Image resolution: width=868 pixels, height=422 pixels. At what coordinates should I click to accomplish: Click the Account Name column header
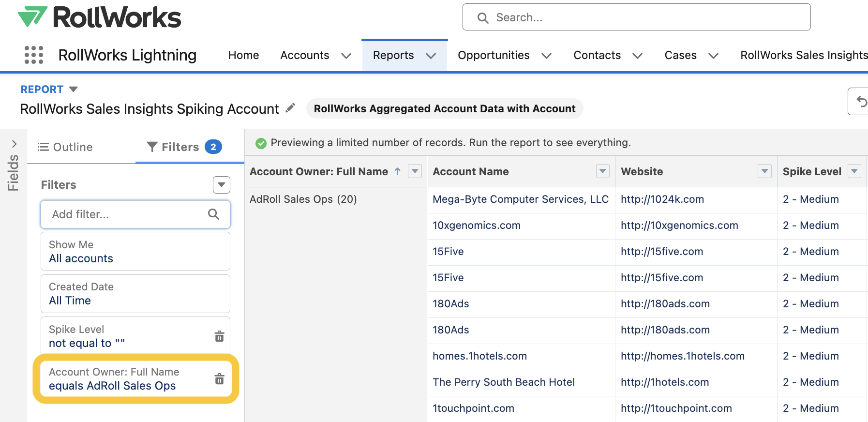point(470,171)
